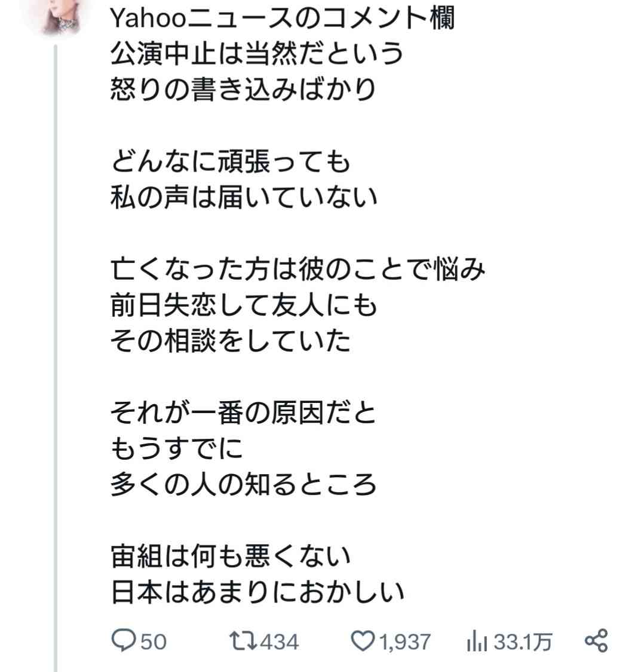Viewport: 644px width, 672px height.
Task: Click the like count 1,937
Action: pyautogui.click(x=404, y=642)
